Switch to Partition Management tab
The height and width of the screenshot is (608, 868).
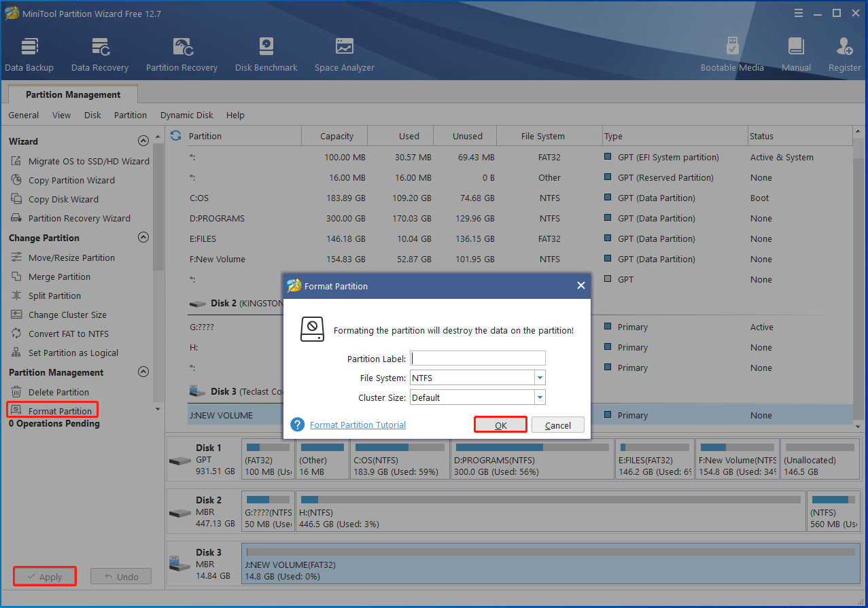click(73, 94)
